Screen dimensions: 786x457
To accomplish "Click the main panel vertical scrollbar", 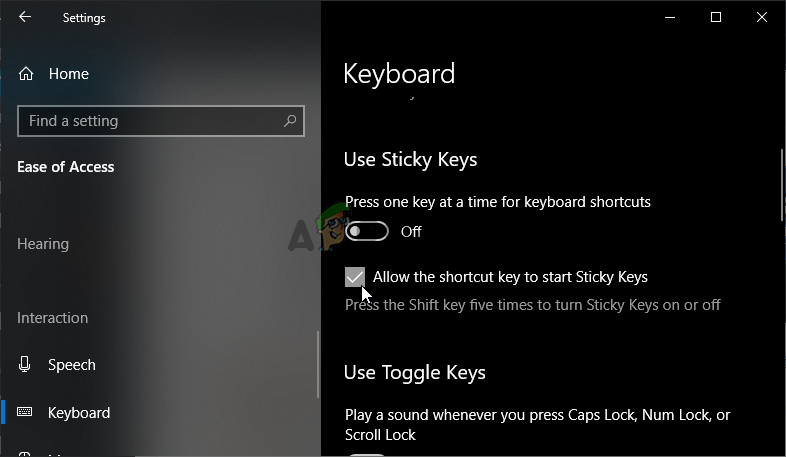I will coord(782,185).
